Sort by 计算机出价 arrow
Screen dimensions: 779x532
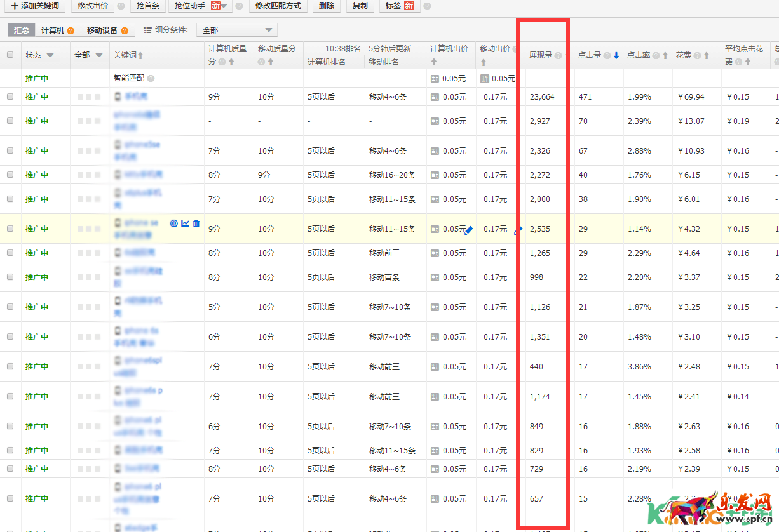click(x=434, y=62)
